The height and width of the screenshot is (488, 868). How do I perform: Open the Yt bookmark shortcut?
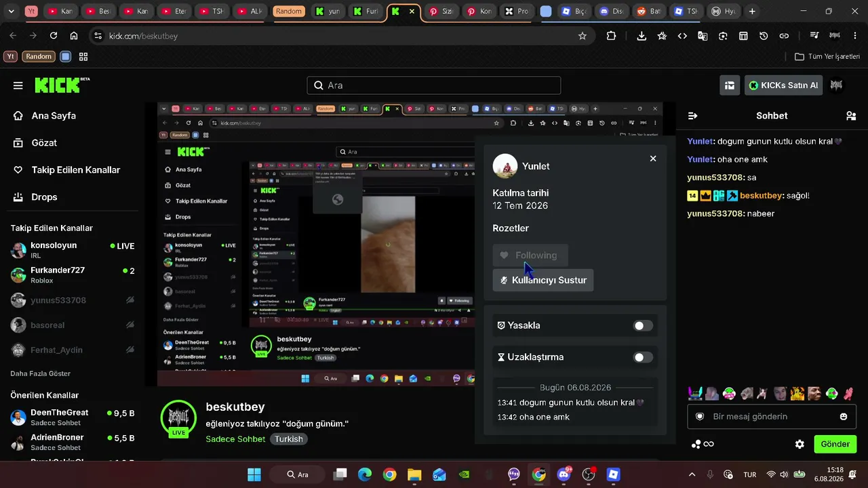(x=10, y=57)
